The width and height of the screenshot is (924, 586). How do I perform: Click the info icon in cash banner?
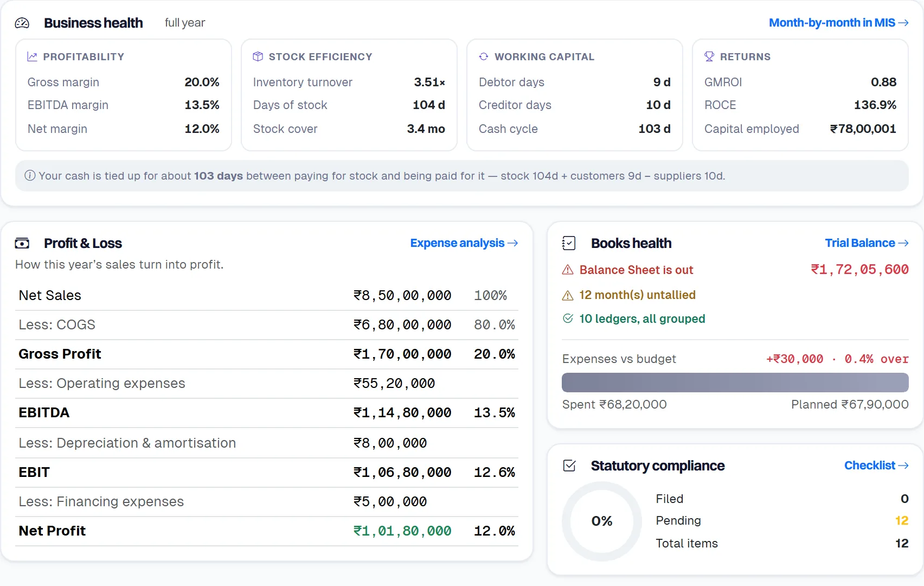pyautogui.click(x=30, y=175)
